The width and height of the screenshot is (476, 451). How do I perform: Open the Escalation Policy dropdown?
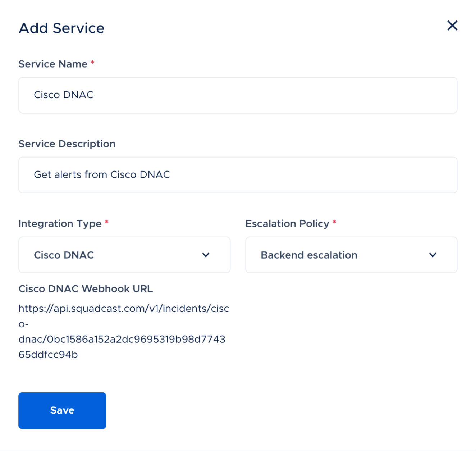coord(351,255)
